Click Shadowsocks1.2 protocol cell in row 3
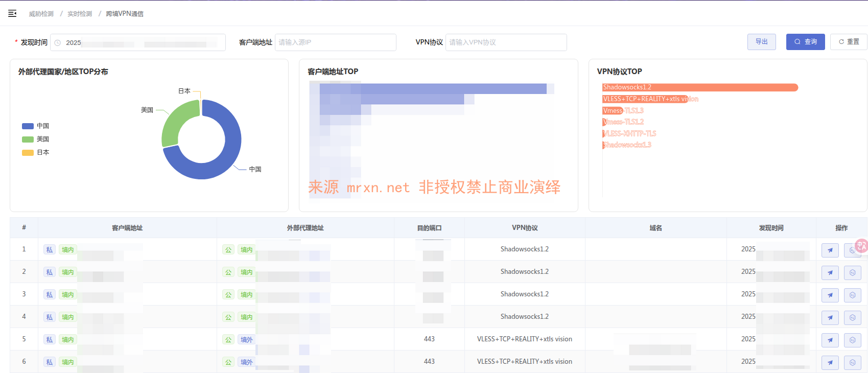Viewport: 868px width, 373px height. (525, 294)
